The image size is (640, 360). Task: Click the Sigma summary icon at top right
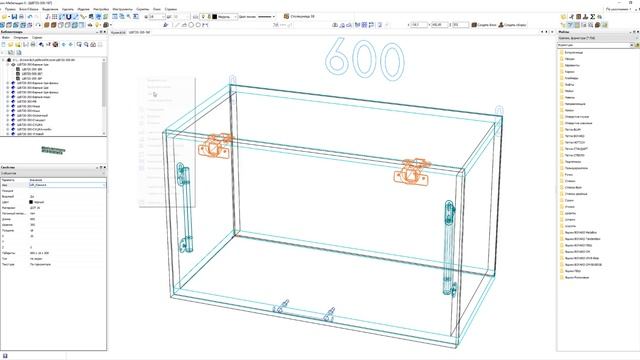[593, 17]
